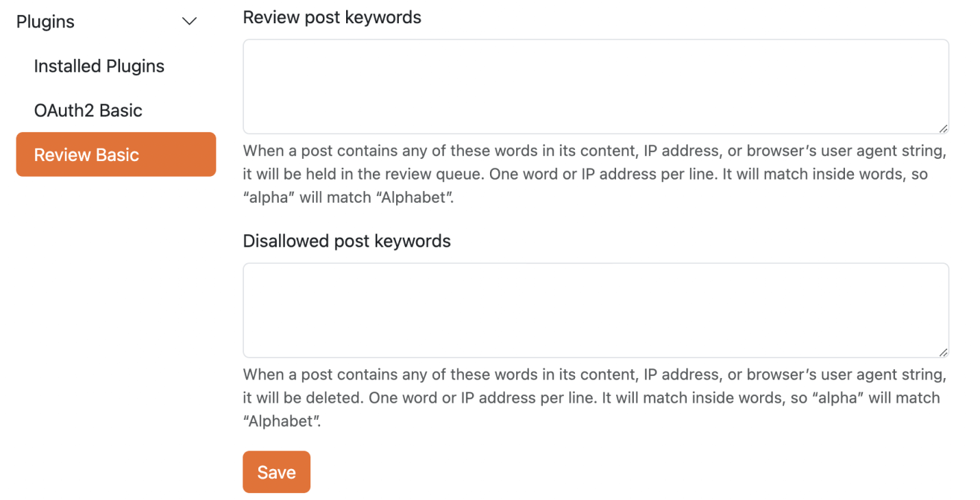The width and height of the screenshot is (980, 500).
Task: Navigate to OAuth2 Basic plugin settings
Action: [88, 110]
